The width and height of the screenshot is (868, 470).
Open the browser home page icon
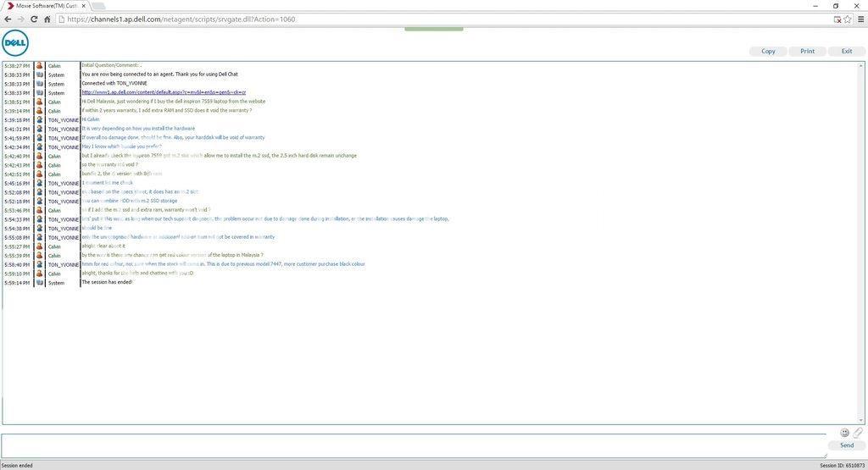coord(48,19)
